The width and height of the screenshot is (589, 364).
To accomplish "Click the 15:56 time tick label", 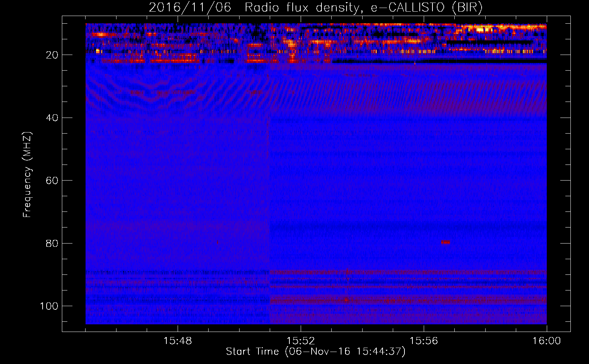I will [424, 341].
